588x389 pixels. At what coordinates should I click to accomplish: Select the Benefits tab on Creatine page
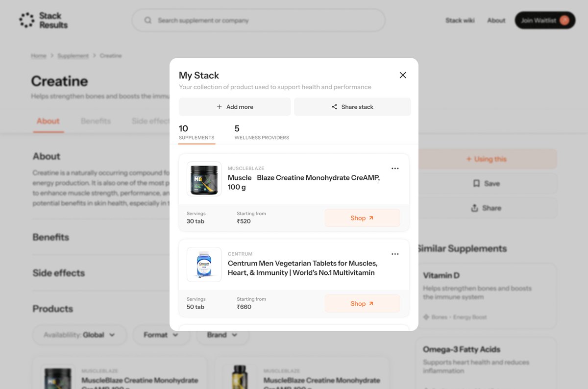coord(96,121)
